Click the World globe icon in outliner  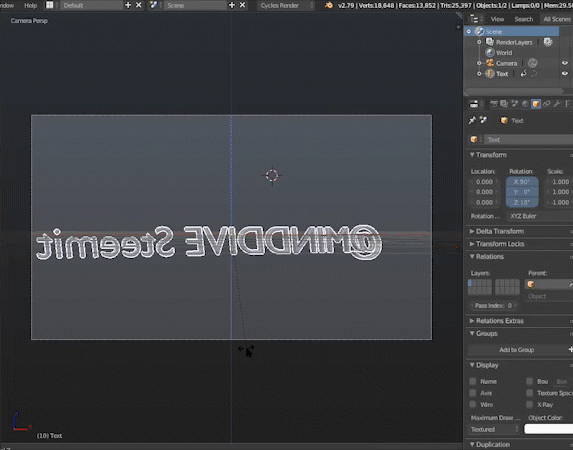click(x=490, y=53)
